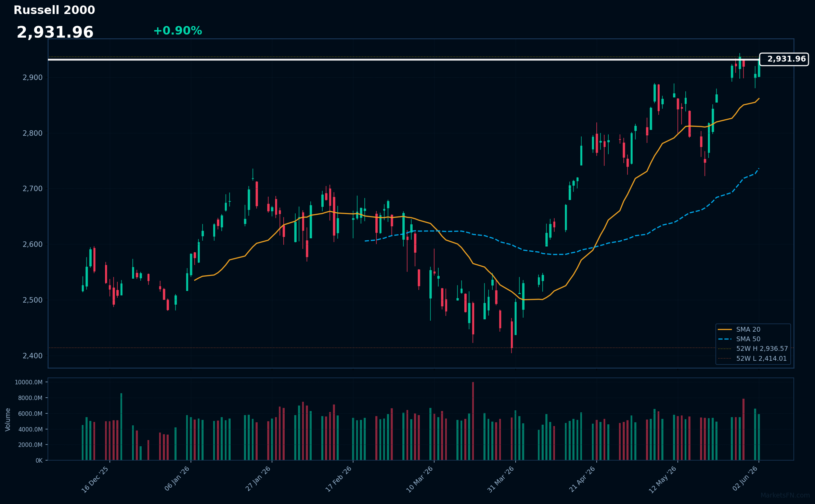This screenshot has width=815, height=504.
Task: Click the SMA 50 legend entry
Action: (x=739, y=339)
